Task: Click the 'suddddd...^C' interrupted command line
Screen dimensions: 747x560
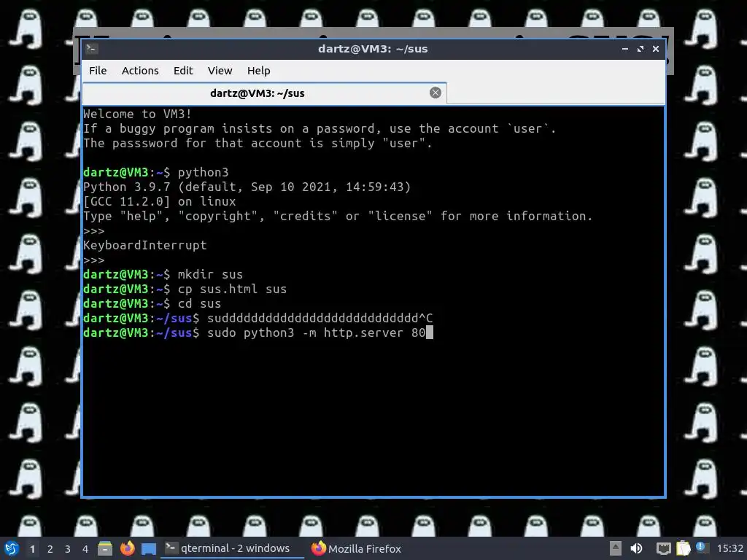Action: tap(258, 318)
